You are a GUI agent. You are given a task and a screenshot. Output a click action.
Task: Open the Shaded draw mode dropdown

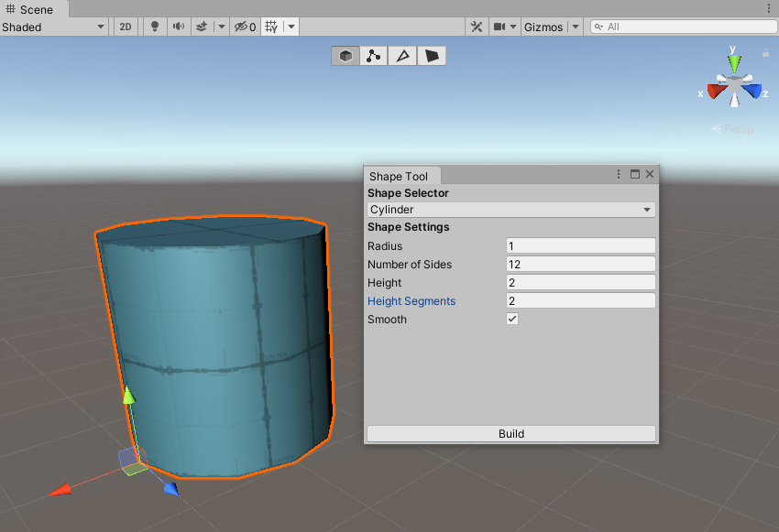pyautogui.click(x=54, y=27)
